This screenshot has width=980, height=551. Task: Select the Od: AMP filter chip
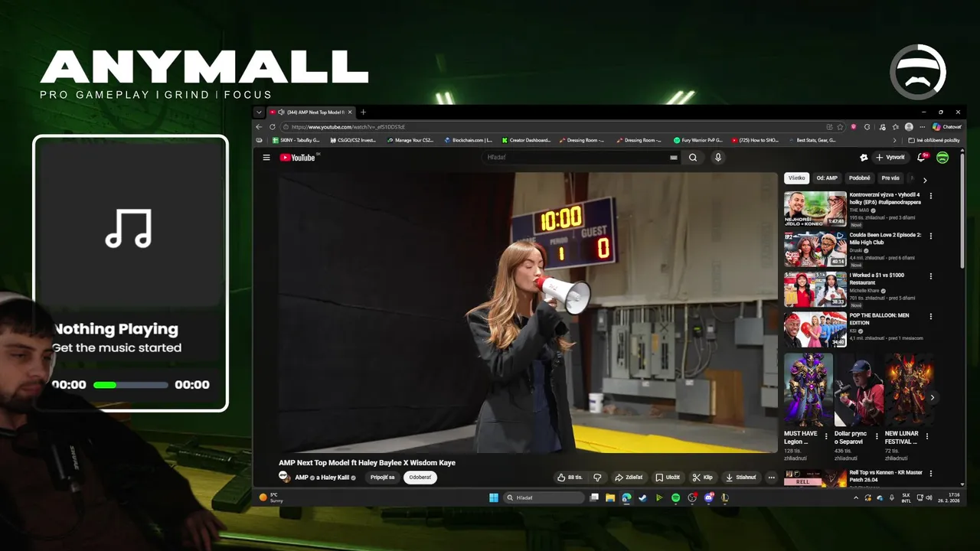(827, 178)
